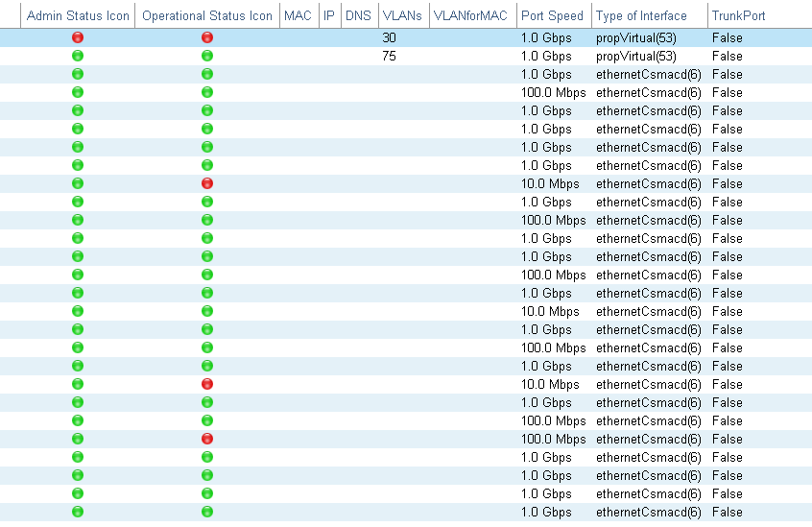Click green Admin Status icon in VLAN 75 row
This screenshot has width=812, height=527.
click(x=78, y=56)
